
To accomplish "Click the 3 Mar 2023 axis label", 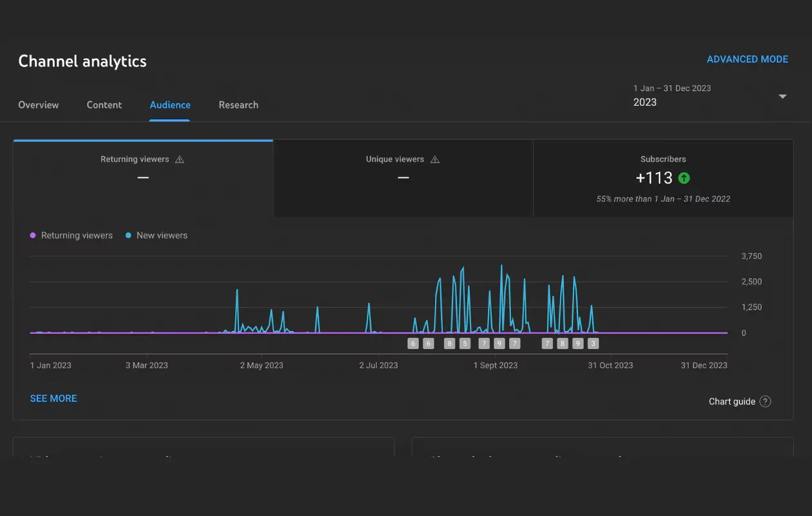I will [x=146, y=365].
